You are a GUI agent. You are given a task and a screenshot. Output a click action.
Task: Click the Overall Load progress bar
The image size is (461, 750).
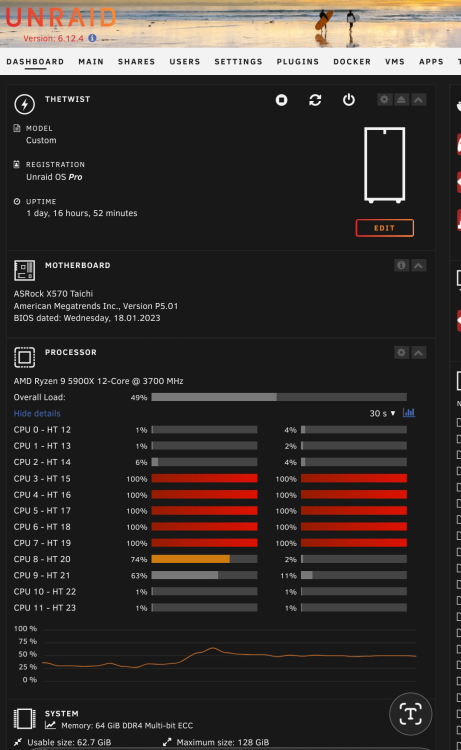tap(279, 397)
